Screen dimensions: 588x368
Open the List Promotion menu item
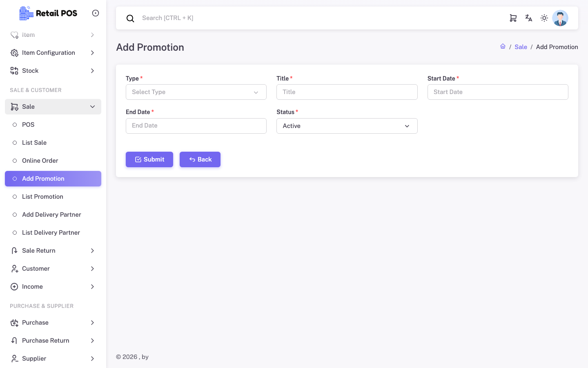click(53, 197)
